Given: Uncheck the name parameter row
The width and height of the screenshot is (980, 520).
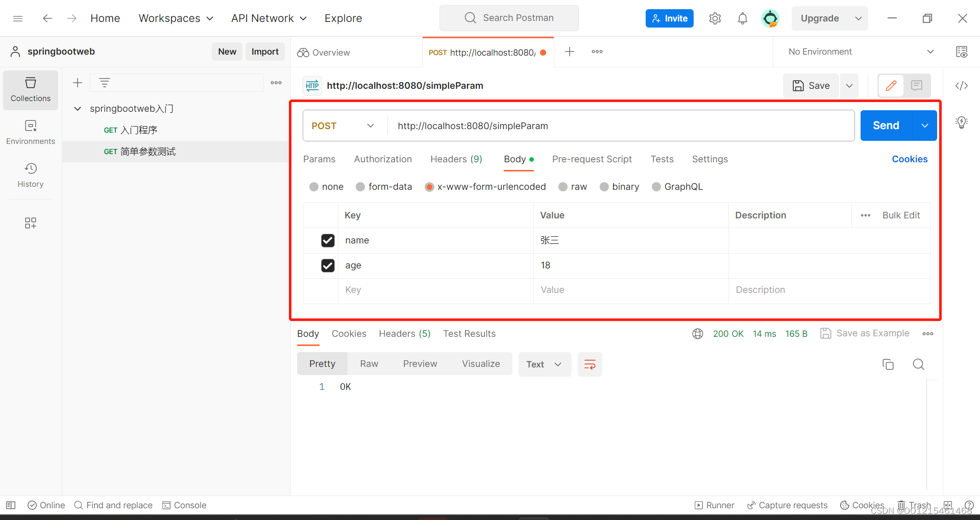Looking at the screenshot, I should tap(328, 240).
